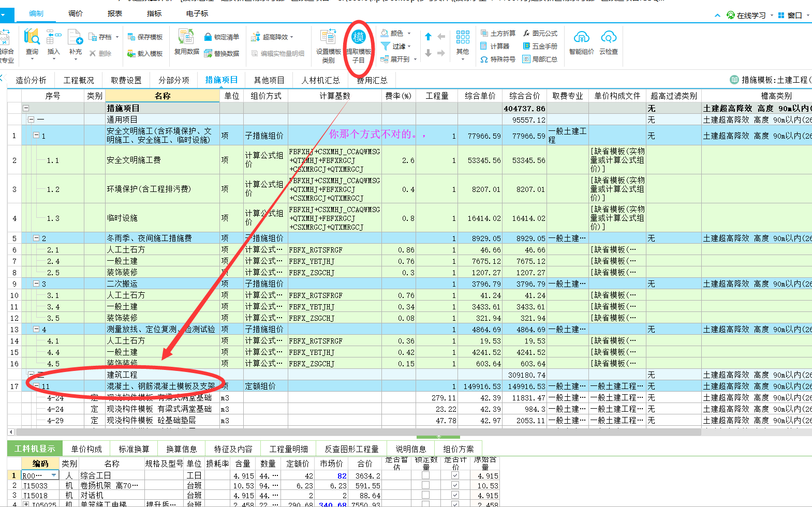The image size is (812, 507).
Task: Click the gray down arrow in toolbar
Action: tap(428, 53)
